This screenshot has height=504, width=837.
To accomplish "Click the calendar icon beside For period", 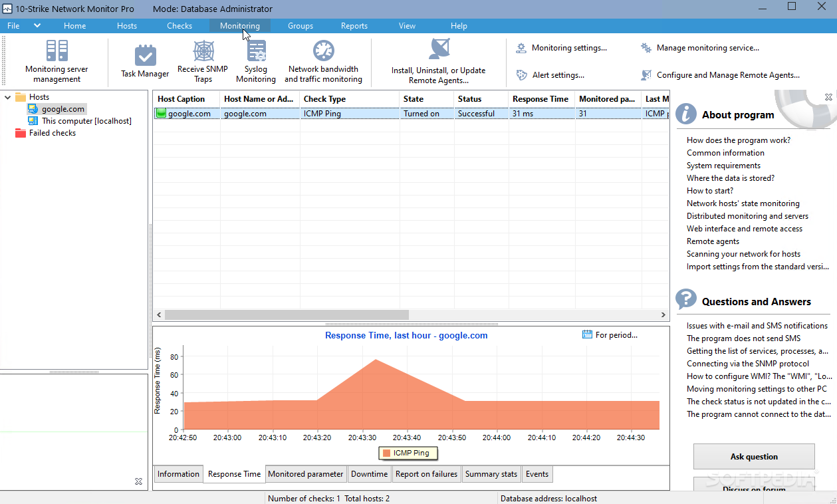I will point(587,334).
